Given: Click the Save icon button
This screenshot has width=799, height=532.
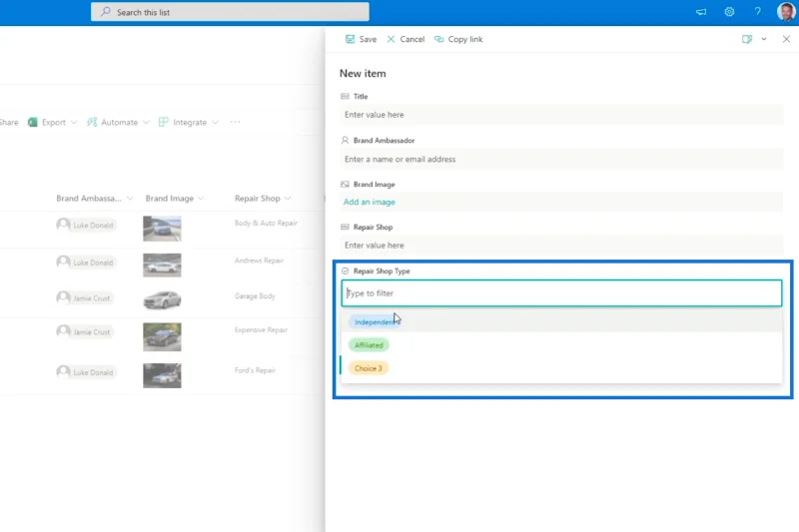Looking at the screenshot, I should point(361,39).
